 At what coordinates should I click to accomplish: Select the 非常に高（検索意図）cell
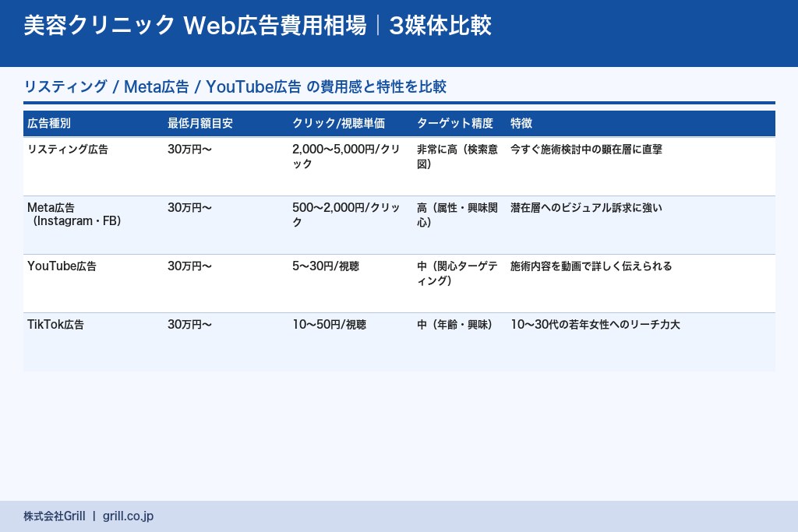[x=454, y=157]
